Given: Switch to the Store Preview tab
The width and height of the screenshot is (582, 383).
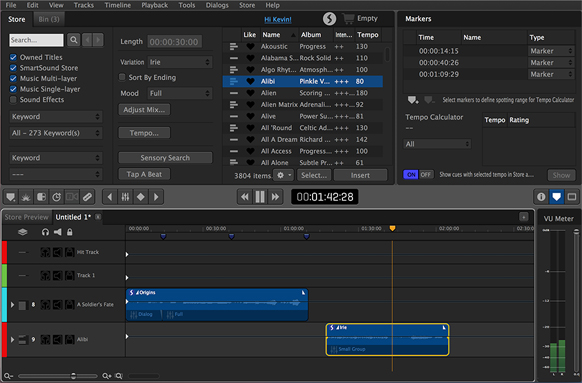Looking at the screenshot, I should pyautogui.click(x=26, y=217).
